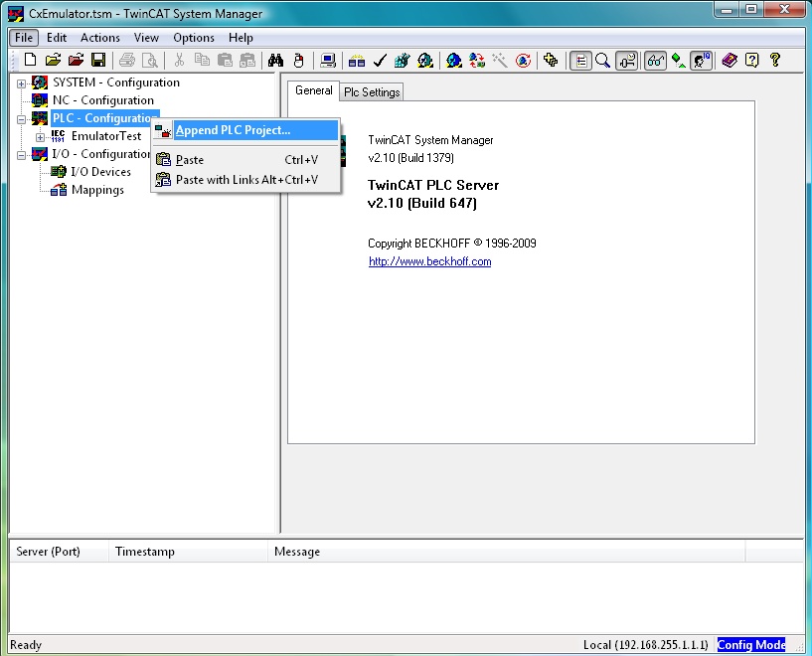Choose Paste Ctrl+V in the context menu
Image resolution: width=812 pixels, height=656 pixels.
coord(245,160)
